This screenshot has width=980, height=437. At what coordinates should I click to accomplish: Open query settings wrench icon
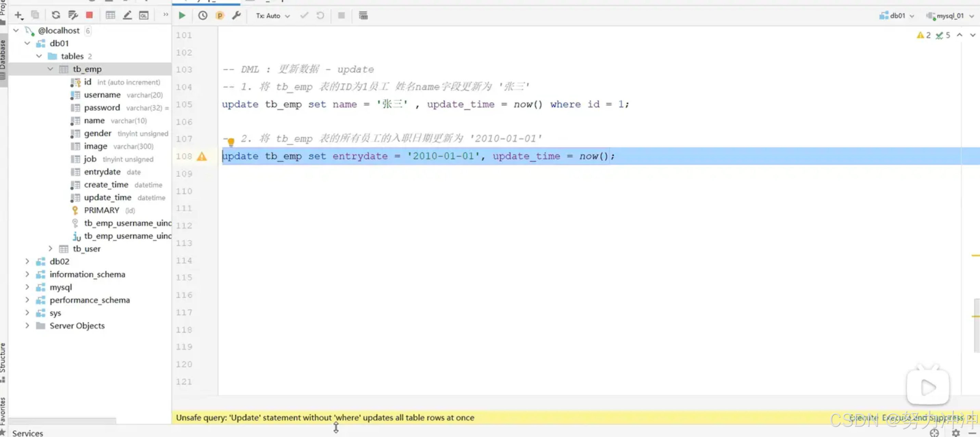click(236, 16)
